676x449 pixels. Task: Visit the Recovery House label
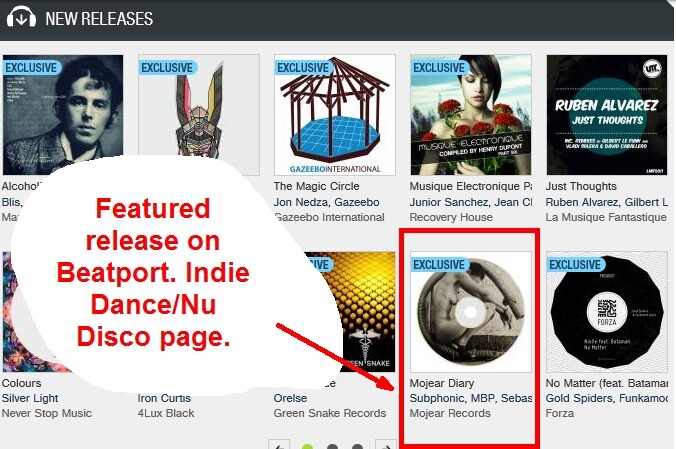click(451, 217)
